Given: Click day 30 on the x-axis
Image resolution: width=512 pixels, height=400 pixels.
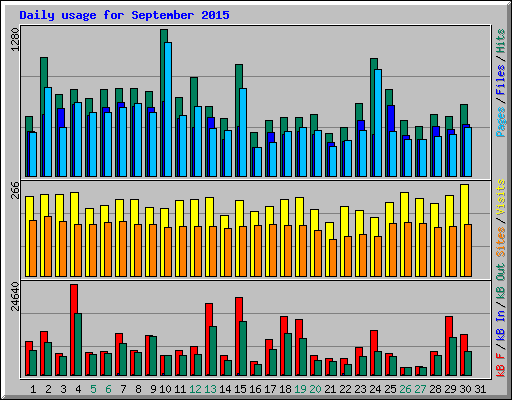Looking at the screenshot, I should 465,389.
